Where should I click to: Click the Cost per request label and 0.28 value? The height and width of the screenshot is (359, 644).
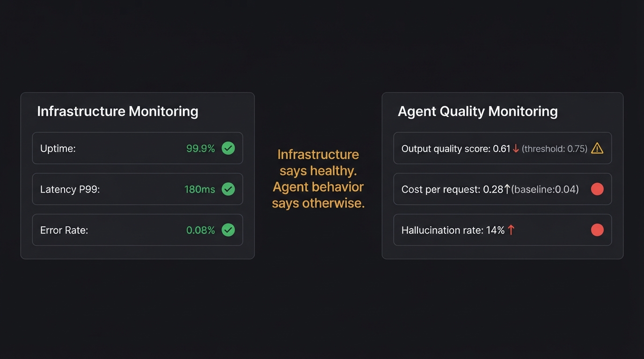453,189
